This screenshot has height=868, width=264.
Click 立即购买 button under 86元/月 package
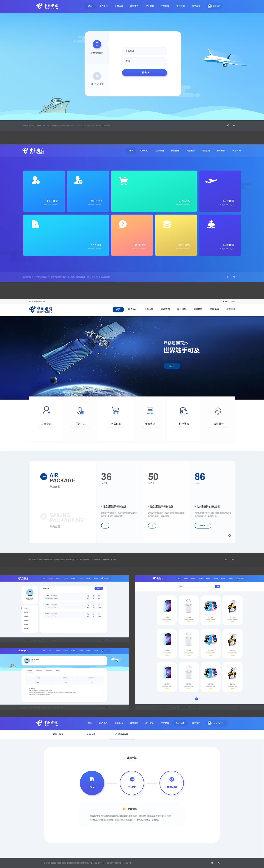click(x=203, y=526)
